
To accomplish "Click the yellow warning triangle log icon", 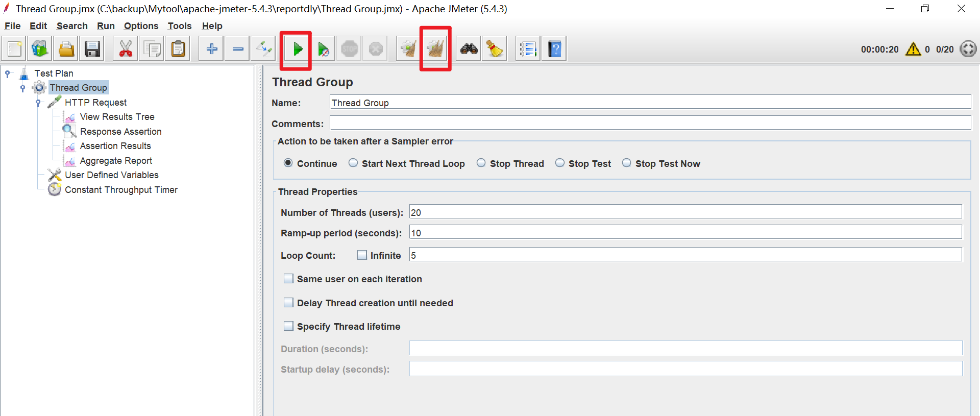I will click(913, 49).
